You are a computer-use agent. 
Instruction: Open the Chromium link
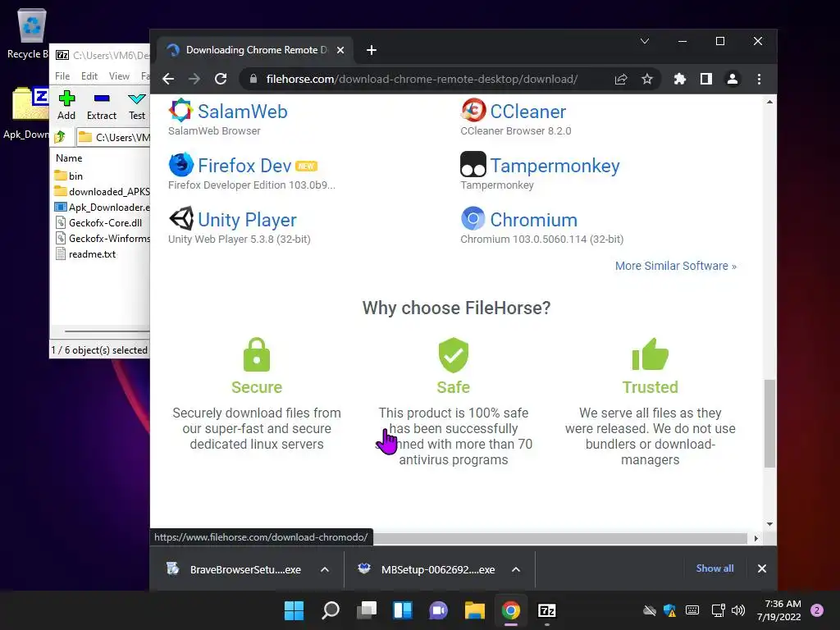(533, 220)
